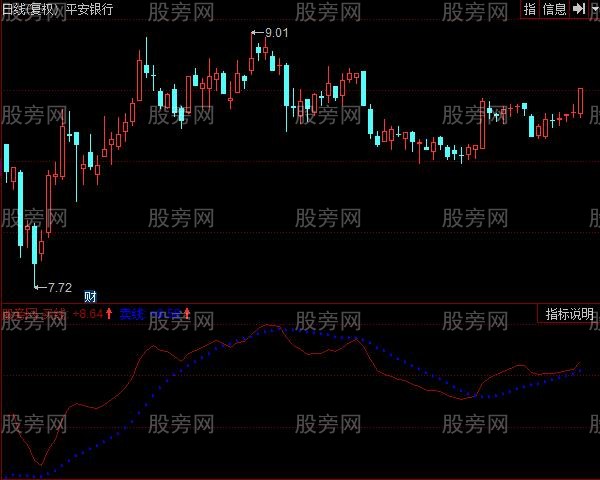The image size is (600, 480).
Task: Open the 信息 info tab
Action: (x=554, y=9)
